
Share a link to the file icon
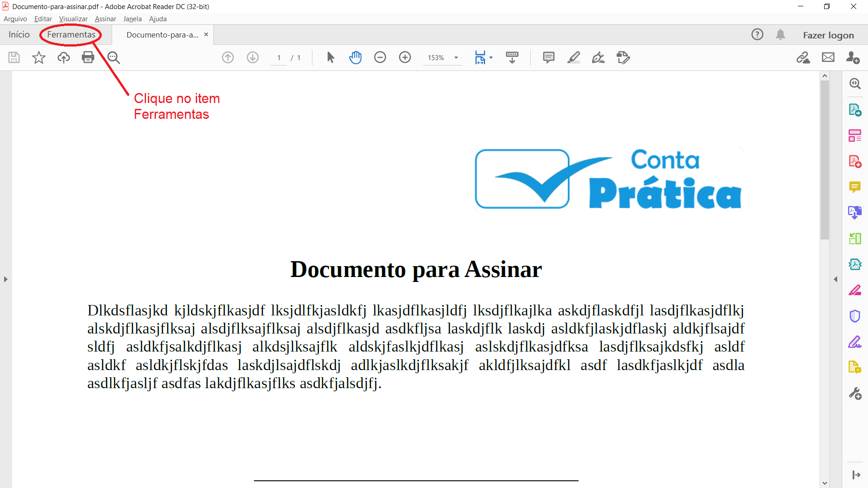803,57
